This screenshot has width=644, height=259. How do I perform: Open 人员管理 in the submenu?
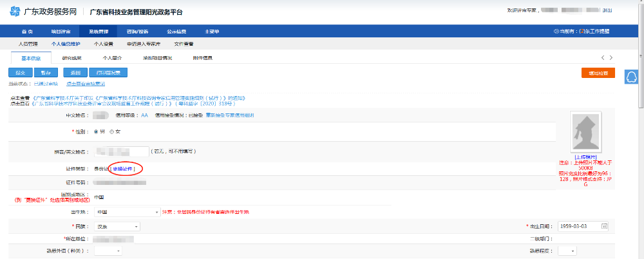point(28,44)
